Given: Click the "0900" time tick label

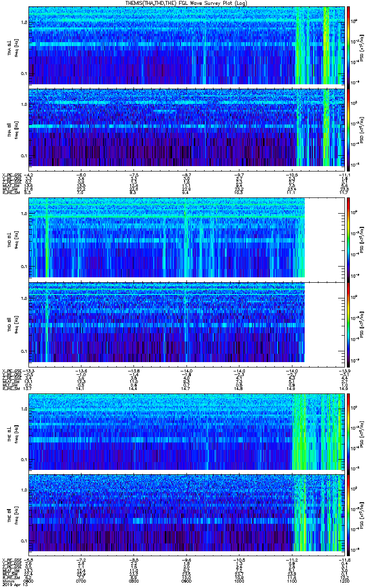Looking at the screenshot, I should coord(186,582).
